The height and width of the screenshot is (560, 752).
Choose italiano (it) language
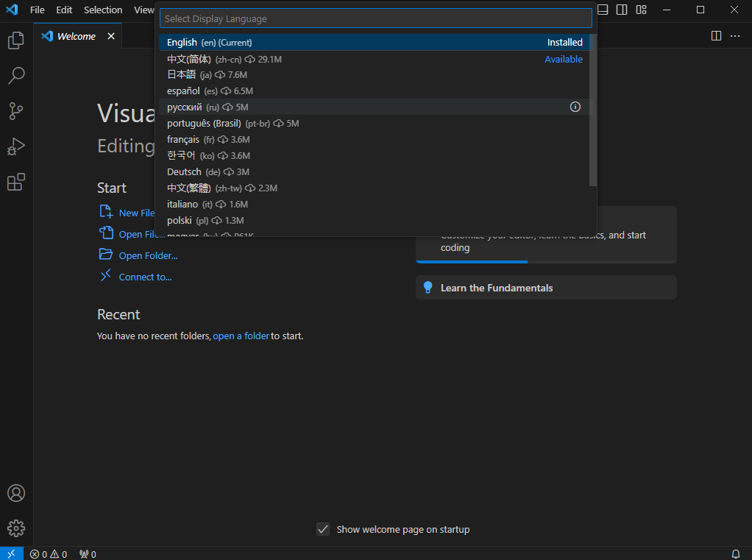(374, 205)
